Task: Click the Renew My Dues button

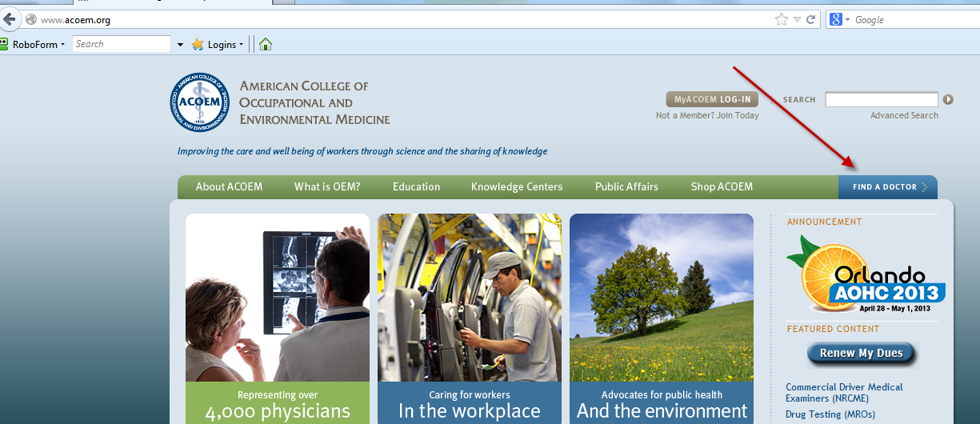Action: pyautogui.click(x=861, y=353)
